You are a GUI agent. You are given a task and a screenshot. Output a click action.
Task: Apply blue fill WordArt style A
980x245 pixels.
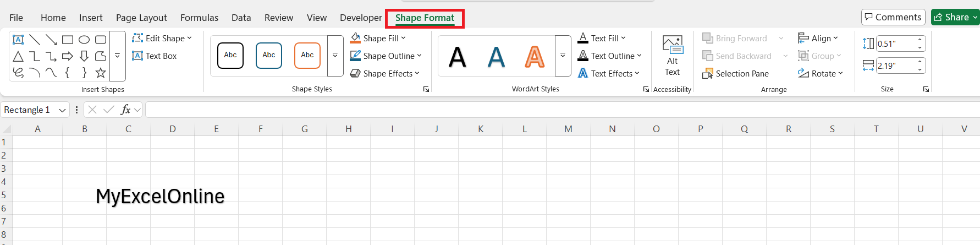(x=496, y=57)
